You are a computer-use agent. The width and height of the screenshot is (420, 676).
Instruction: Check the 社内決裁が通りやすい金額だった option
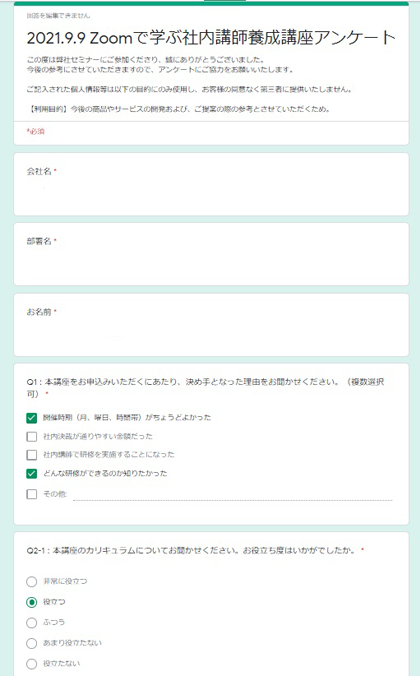31,437
